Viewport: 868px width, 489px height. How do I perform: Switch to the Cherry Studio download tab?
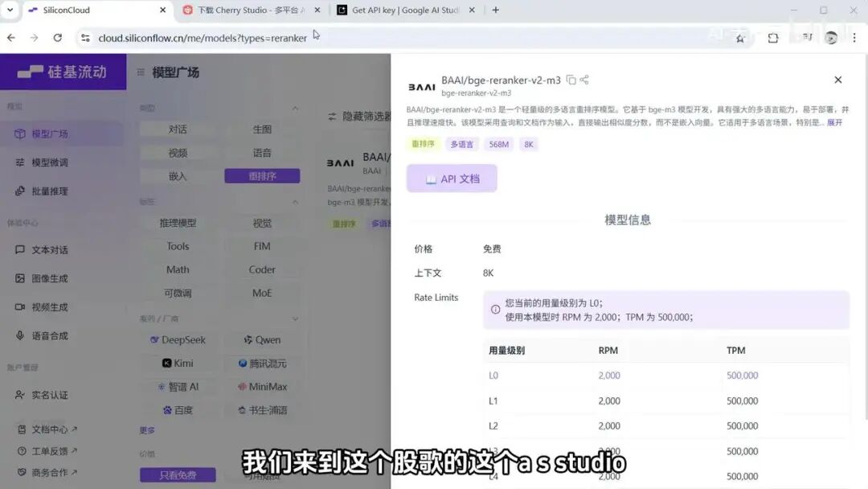pyautogui.click(x=252, y=10)
